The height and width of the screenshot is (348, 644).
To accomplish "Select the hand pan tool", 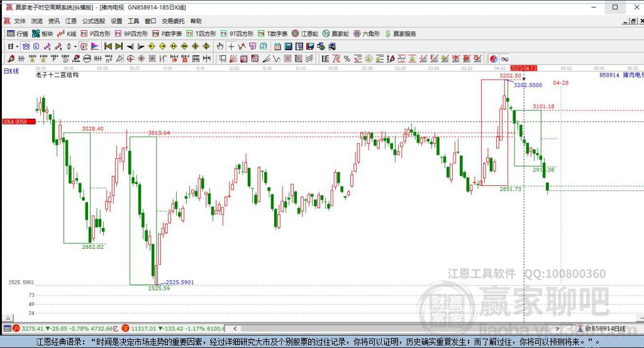I will [220, 46].
